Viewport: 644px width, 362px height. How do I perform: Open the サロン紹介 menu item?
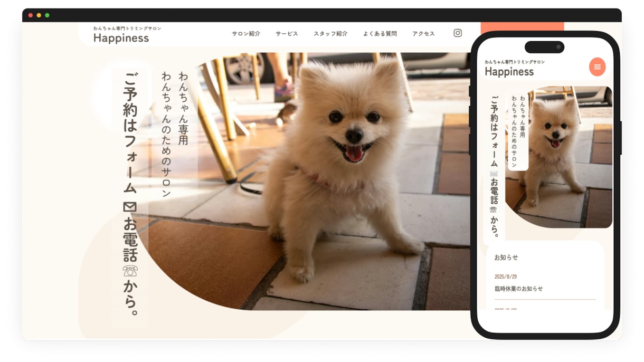click(x=246, y=34)
